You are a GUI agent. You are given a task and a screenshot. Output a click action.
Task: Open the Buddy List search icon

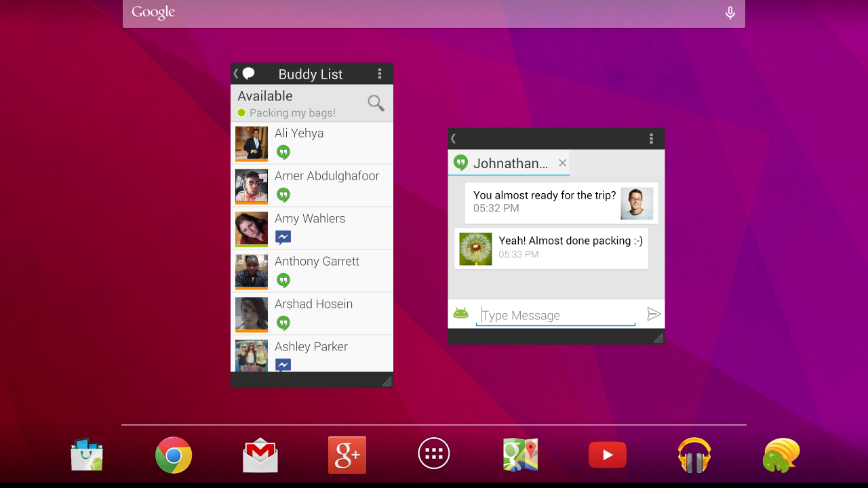coord(376,103)
